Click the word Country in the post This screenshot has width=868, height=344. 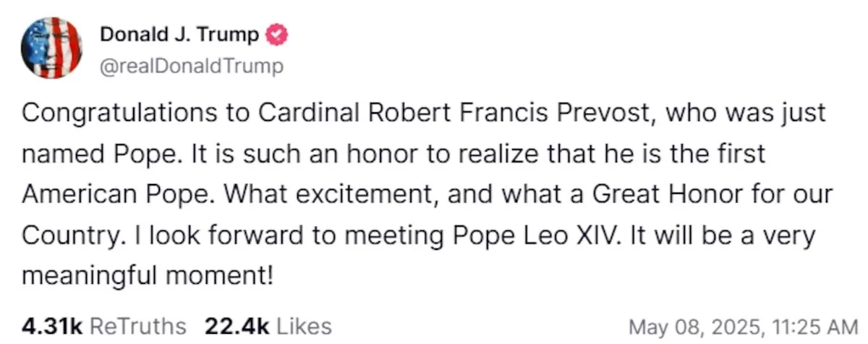tap(66, 235)
